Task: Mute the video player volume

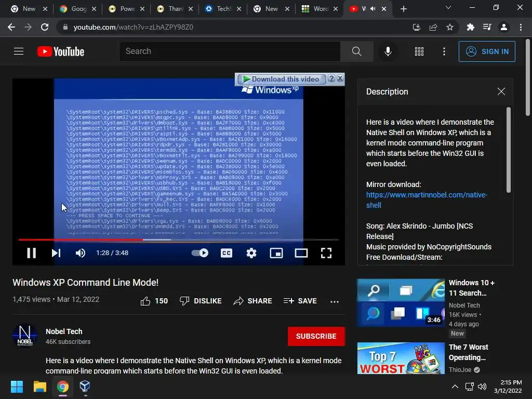Action: point(81,253)
